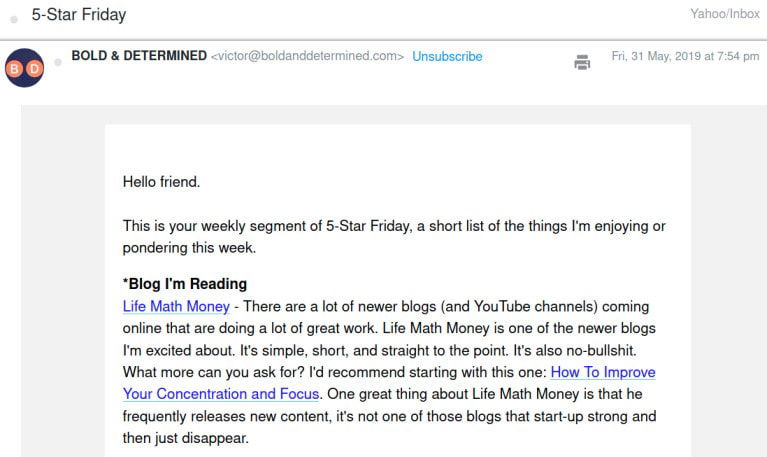
Task: Click the printer icon to print email
Action: click(582, 62)
